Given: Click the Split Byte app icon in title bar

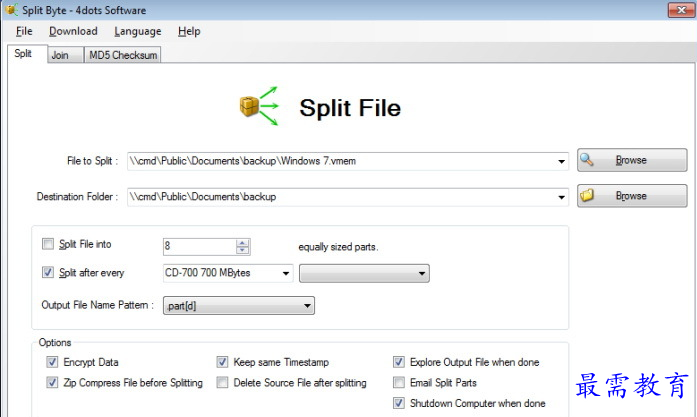Looking at the screenshot, I should pyautogui.click(x=11, y=9).
